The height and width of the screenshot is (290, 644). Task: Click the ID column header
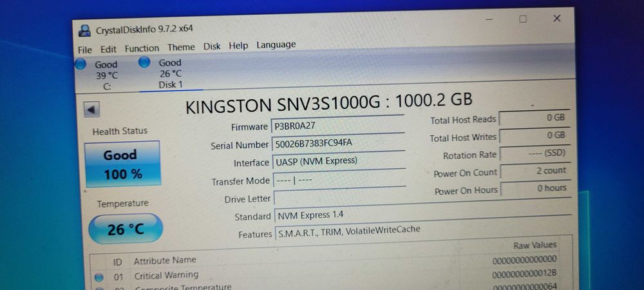(x=117, y=262)
